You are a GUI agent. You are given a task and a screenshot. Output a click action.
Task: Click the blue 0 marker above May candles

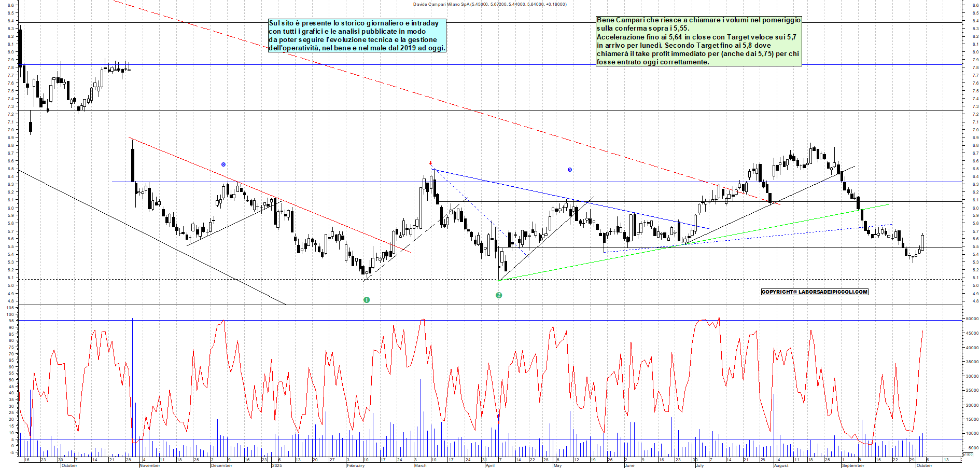(570, 170)
